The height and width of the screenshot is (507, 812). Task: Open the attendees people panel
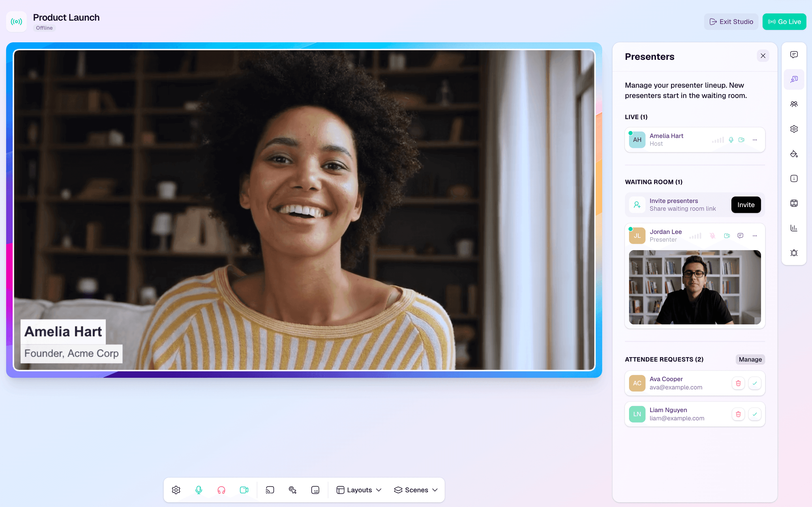coord(794,104)
